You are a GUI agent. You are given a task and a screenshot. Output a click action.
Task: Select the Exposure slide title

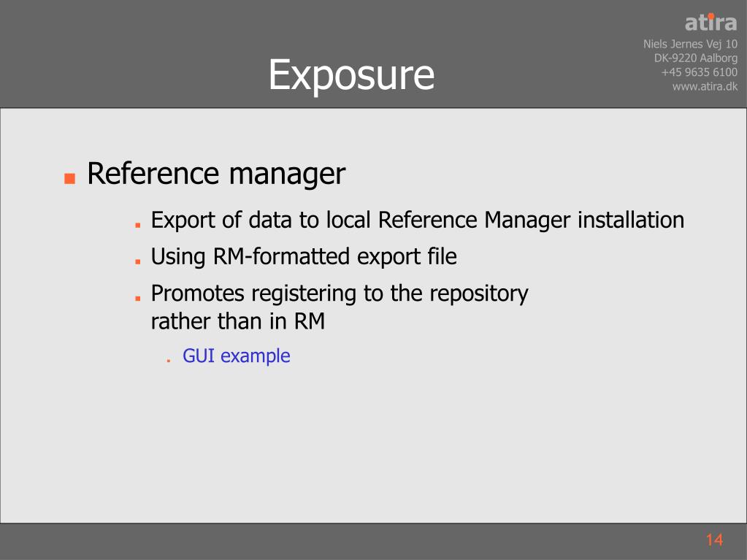(351, 74)
